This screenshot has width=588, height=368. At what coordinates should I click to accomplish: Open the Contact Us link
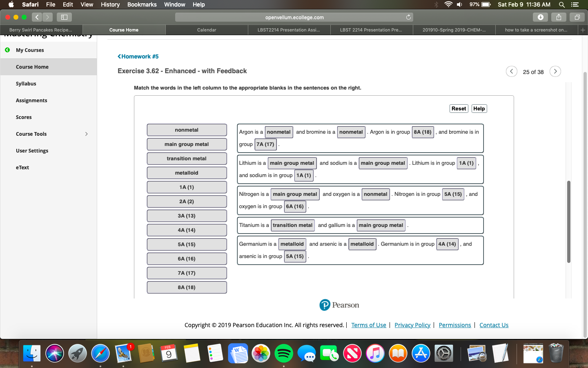(494, 325)
